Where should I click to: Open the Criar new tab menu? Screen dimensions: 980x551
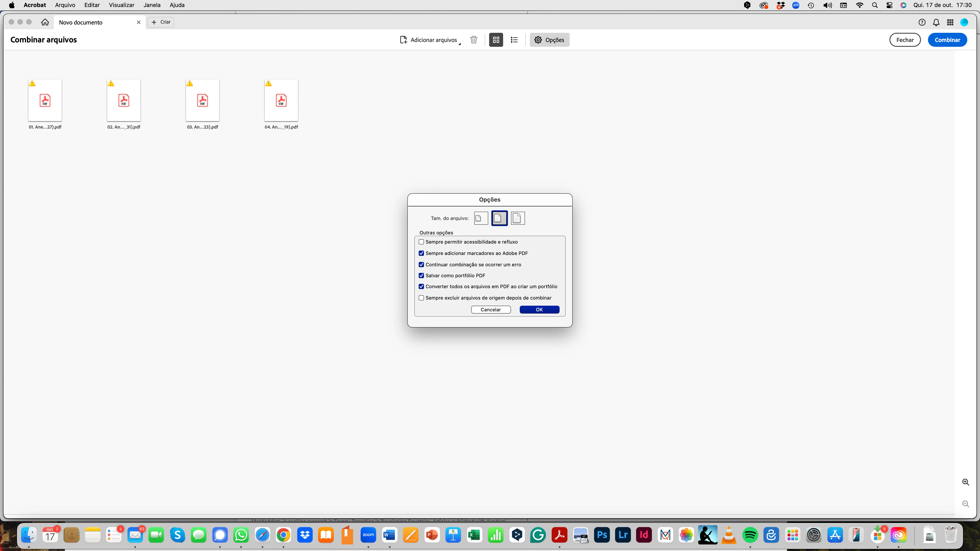tap(161, 22)
